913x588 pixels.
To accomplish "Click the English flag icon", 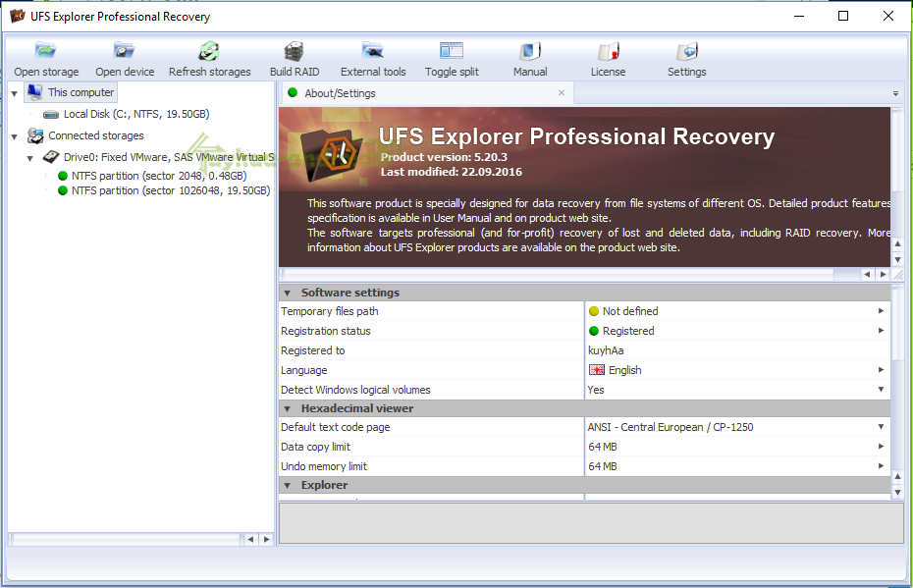I will click(x=597, y=370).
